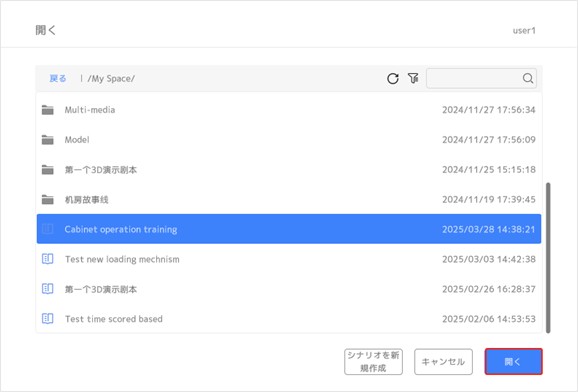Open the filter icon next to refresh
The width and height of the screenshot is (578, 392).
point(413,78)
